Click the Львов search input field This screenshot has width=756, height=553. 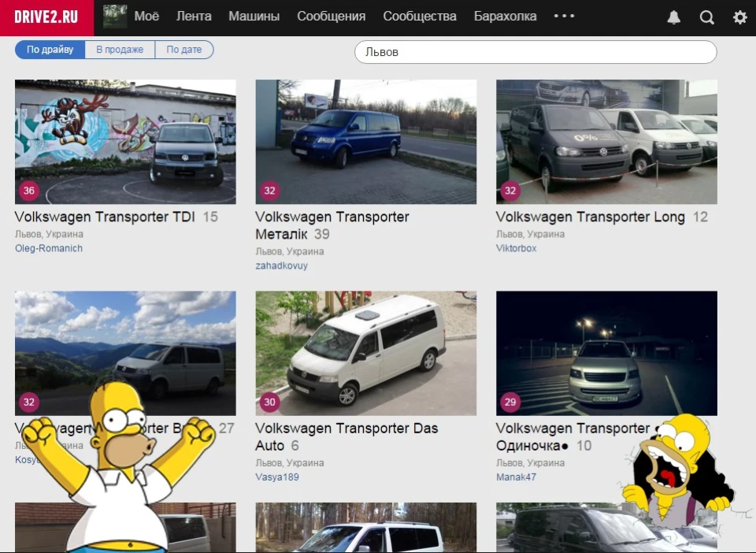pyautogui.click(x=535, y=51)
